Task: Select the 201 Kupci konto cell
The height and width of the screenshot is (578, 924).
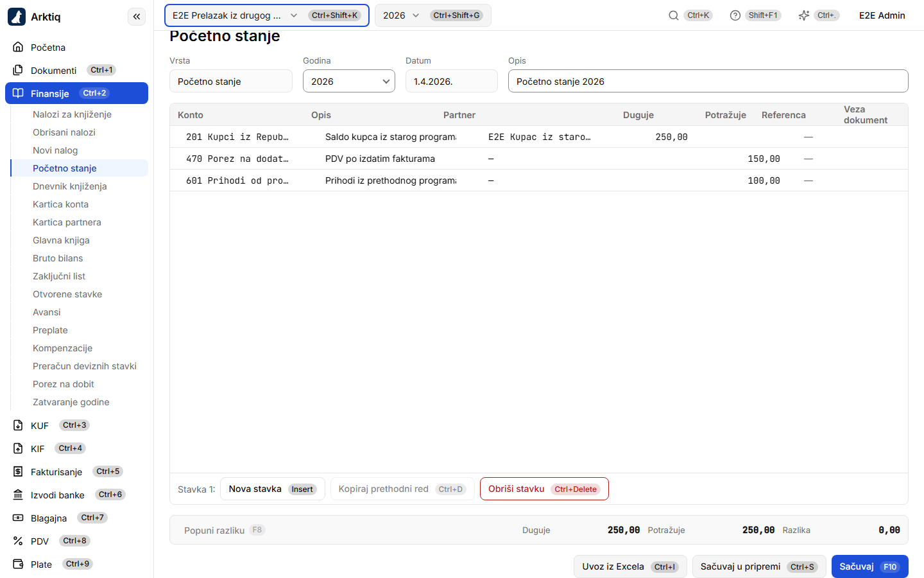Action: (x=237, y=137)
